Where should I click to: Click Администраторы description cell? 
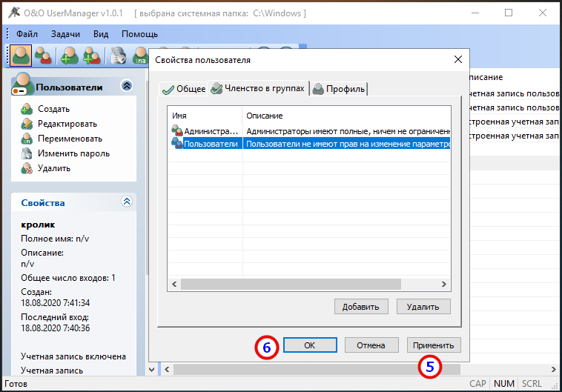pos(346,131)
